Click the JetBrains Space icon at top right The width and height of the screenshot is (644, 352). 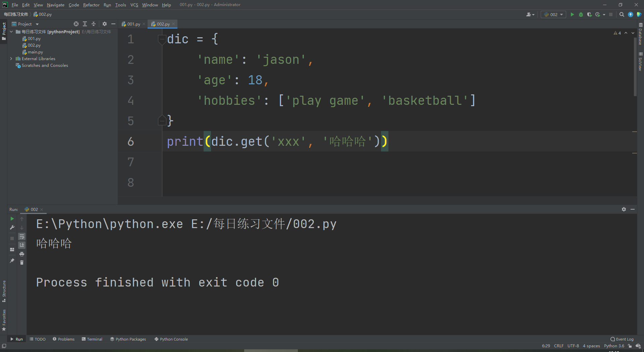[639, 14]
